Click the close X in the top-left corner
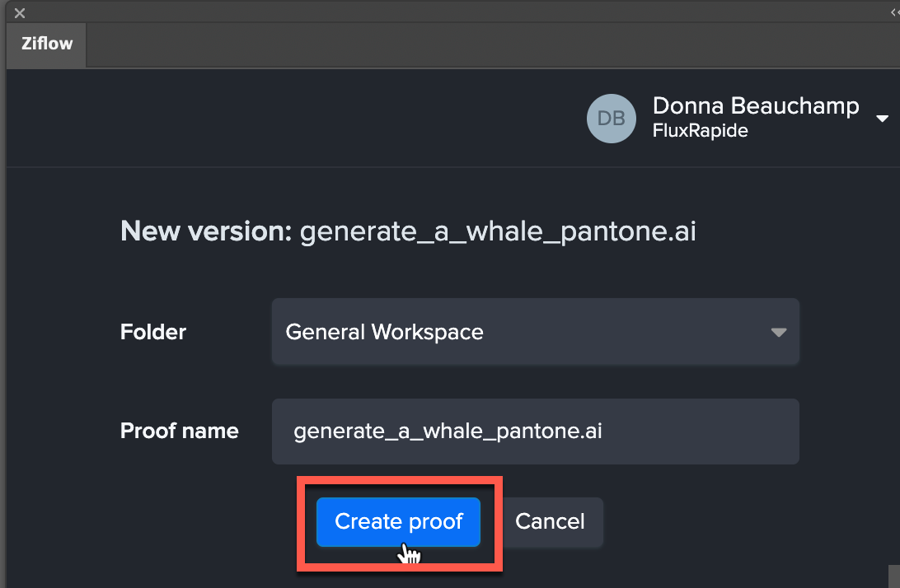Screen dimensions: 900x588 pos(18,12)
